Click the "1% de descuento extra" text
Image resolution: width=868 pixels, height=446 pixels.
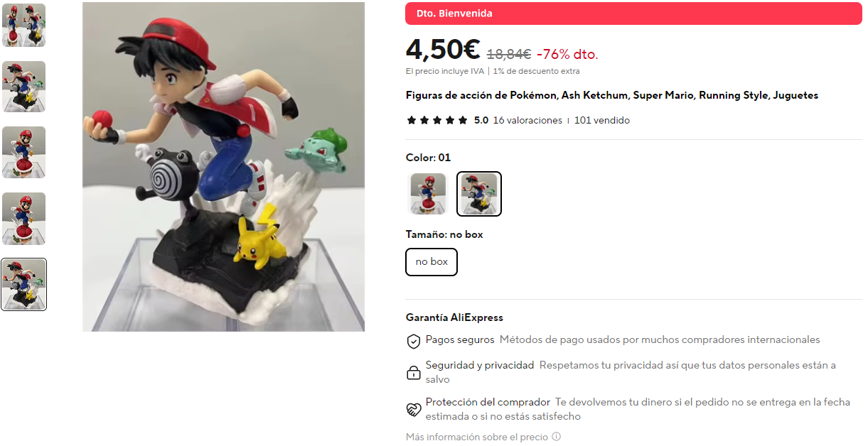(x=536, y=71)
